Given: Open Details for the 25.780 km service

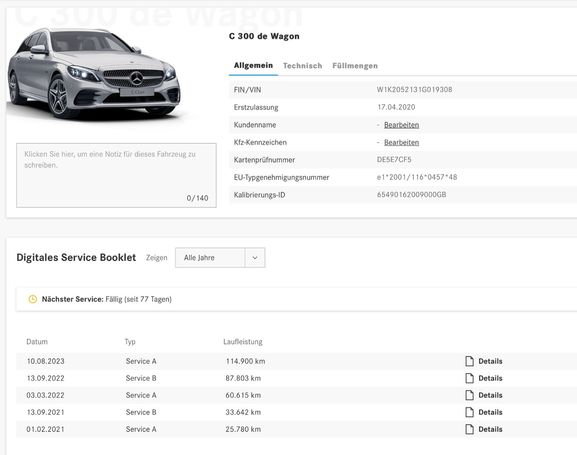Looking at the screenshot, I should coord(490,429).
